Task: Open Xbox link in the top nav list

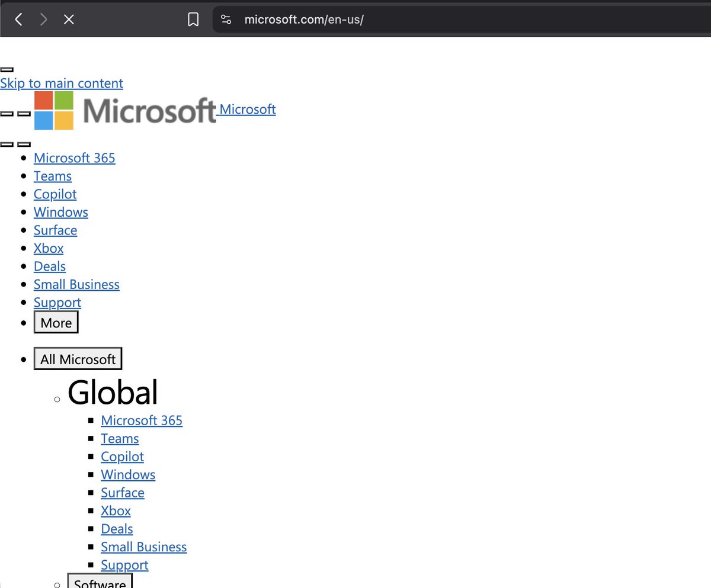Action: pyautogui.click(x=49, y=248)
